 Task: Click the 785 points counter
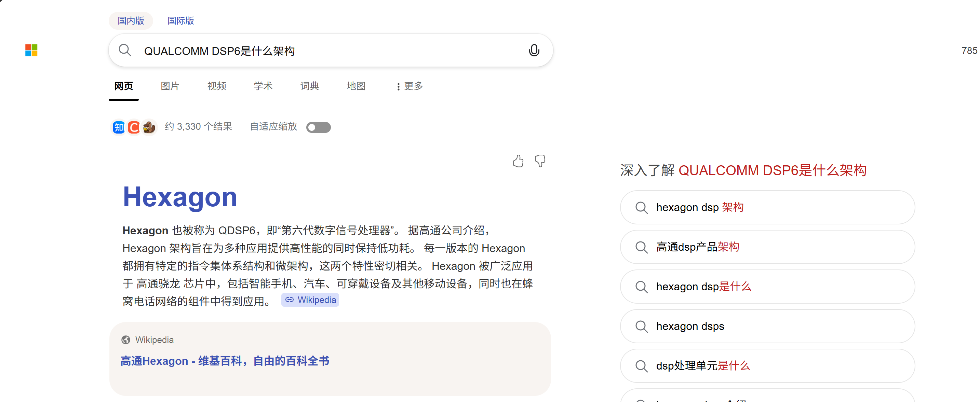pyautogui.click(x=970, y=51)
